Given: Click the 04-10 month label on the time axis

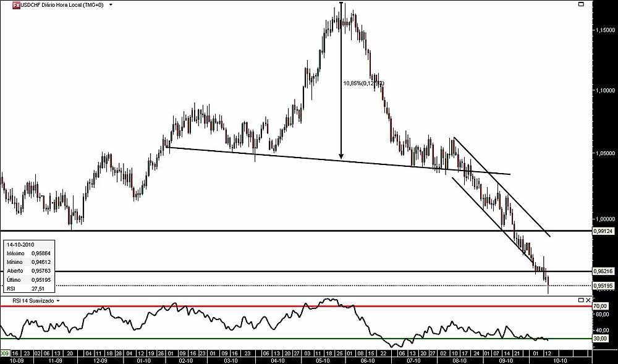Looking at the screenshot, I should (277, 360).
